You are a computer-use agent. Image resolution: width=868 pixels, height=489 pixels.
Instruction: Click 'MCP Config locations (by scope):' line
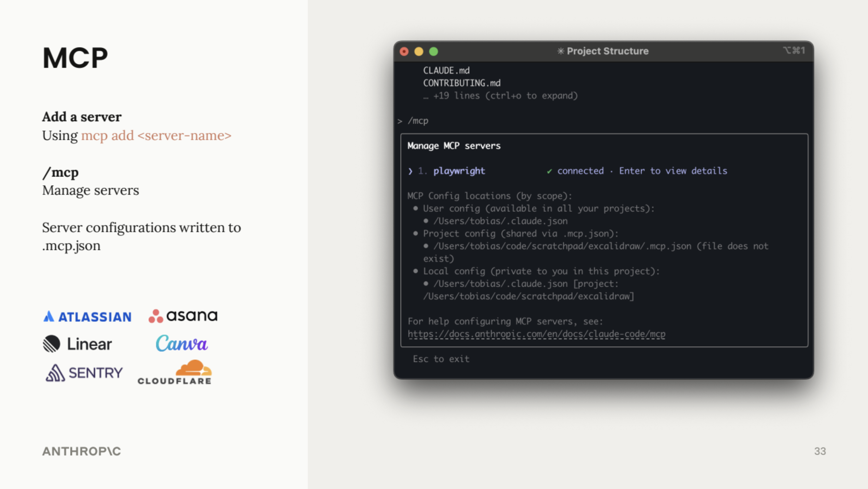pos(490,196)
